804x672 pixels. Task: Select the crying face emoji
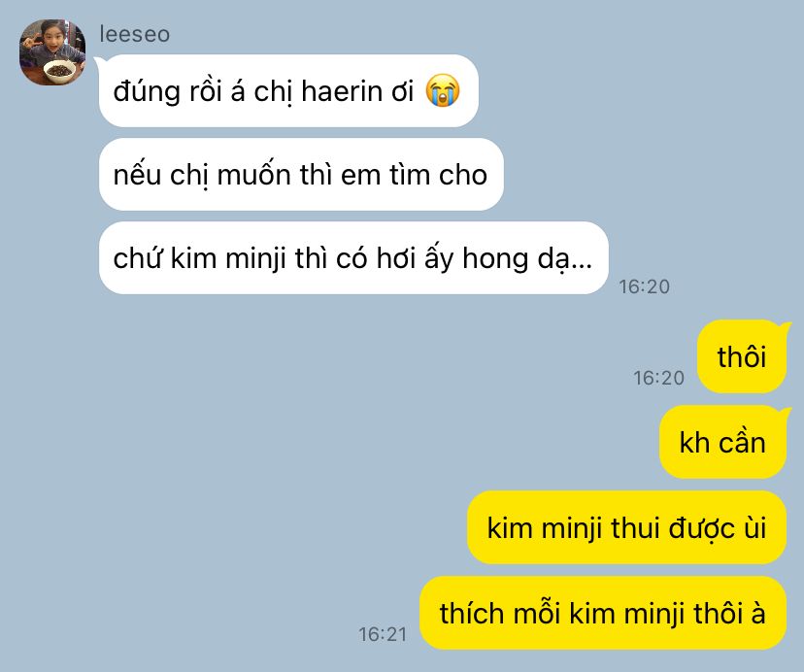[443, 90]
